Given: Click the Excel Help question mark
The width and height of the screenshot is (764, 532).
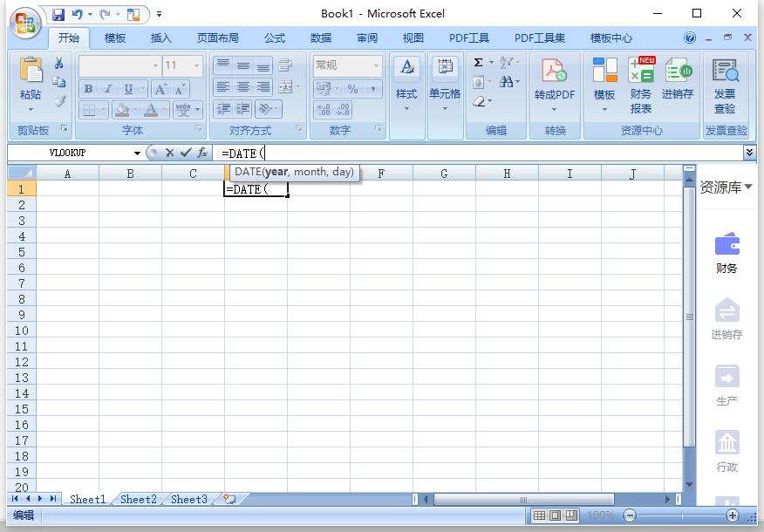Looking at the screenshot, I should 690,38.
